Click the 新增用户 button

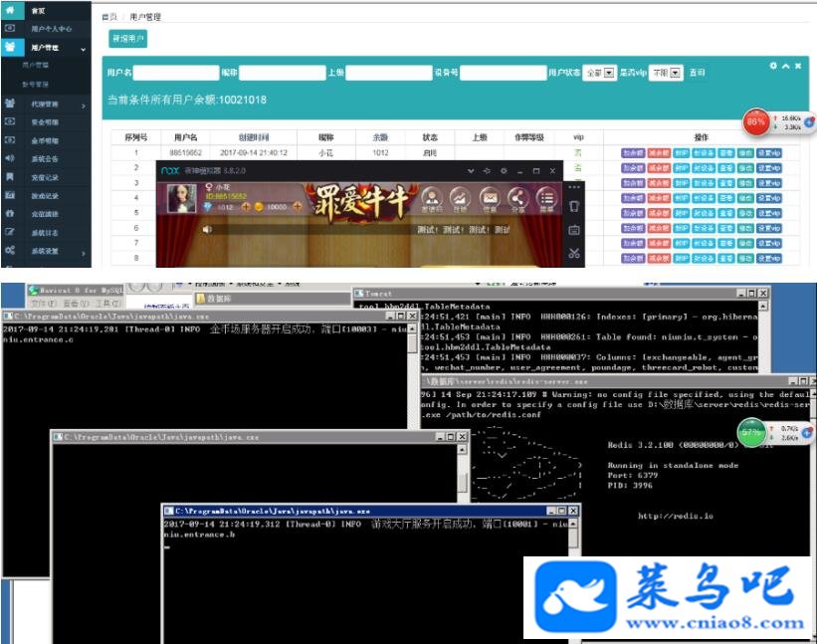click(x=128, y=39)
